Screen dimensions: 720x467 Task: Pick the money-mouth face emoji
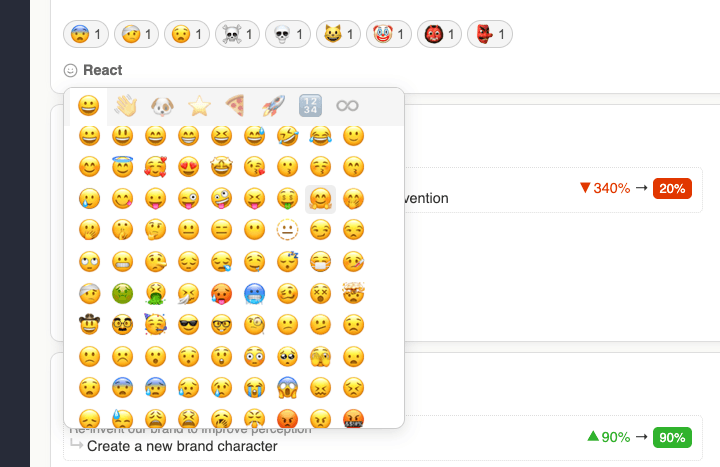pyautogui.click(x=287, y=199)
